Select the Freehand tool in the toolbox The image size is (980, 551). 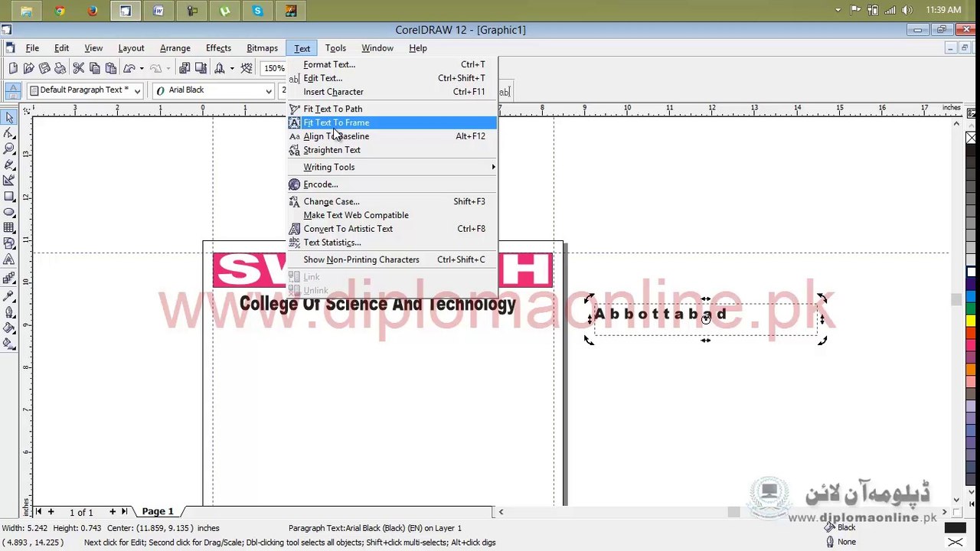pos(9,165)
